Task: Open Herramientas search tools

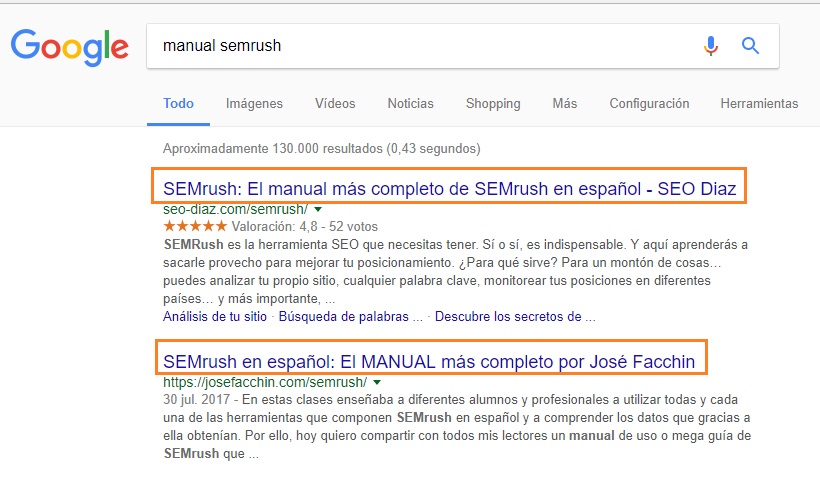Action: point(759,103)
